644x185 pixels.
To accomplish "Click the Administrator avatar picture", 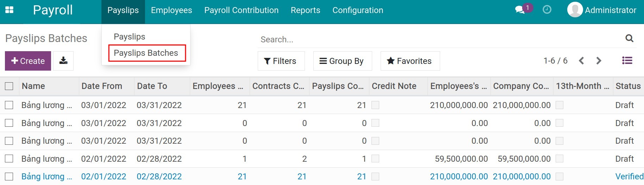I will [x=575, y=10].
